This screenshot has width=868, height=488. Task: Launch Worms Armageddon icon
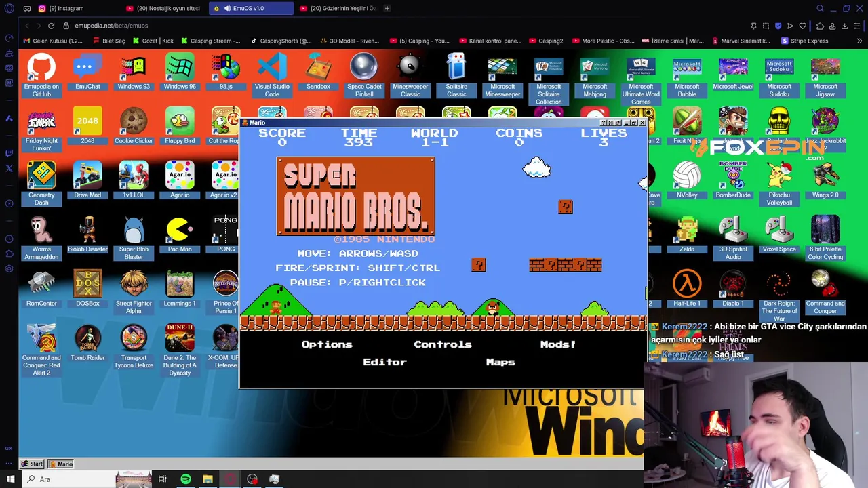41,238
